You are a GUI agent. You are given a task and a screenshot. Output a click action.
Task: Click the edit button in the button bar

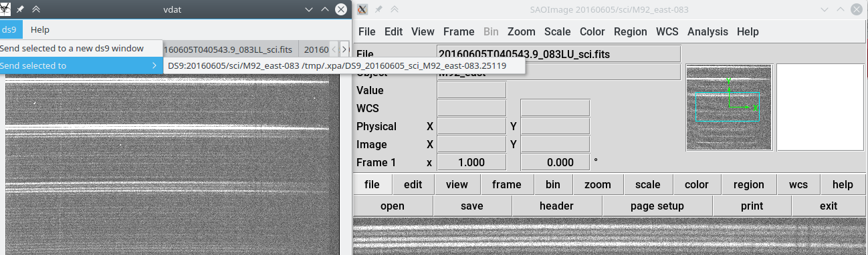(x=413, y=185)
